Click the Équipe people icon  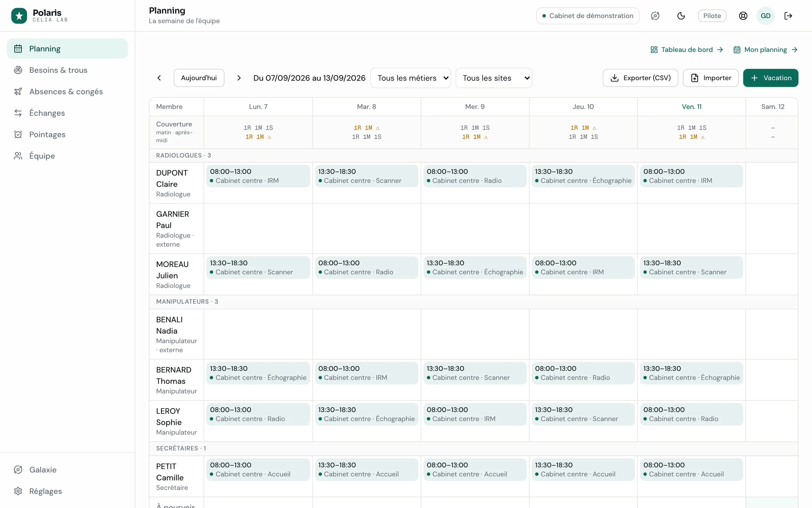coord(18,156)
